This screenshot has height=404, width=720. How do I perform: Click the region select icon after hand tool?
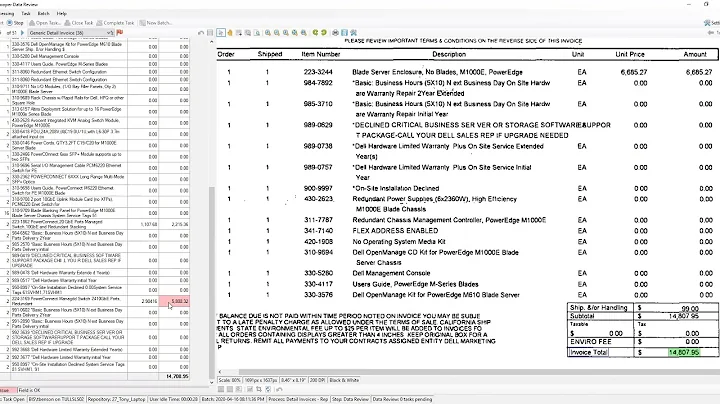[x=238, y=33]
